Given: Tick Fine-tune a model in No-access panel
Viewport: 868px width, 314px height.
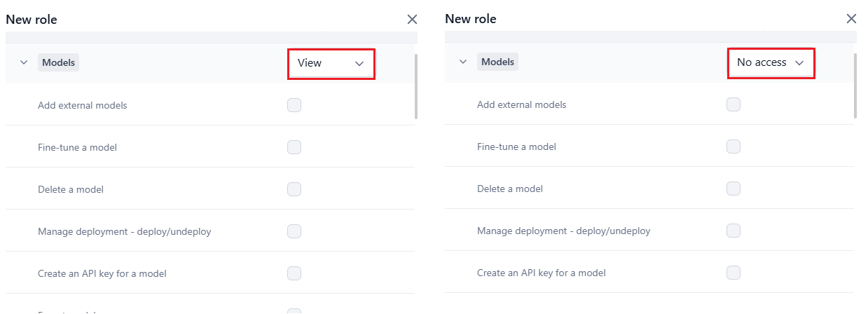Looking at the screenshot, I should [x=733, y=146].
